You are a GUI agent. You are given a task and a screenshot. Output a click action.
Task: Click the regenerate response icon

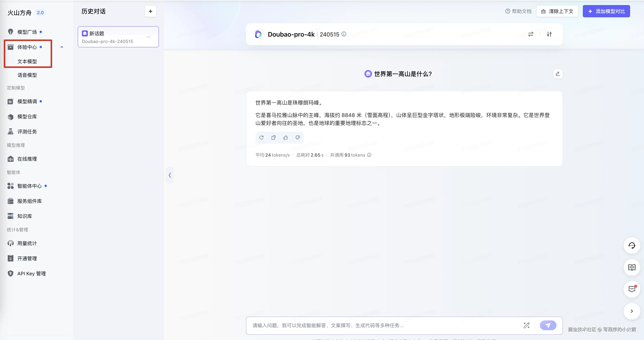[x=261, y=138]
